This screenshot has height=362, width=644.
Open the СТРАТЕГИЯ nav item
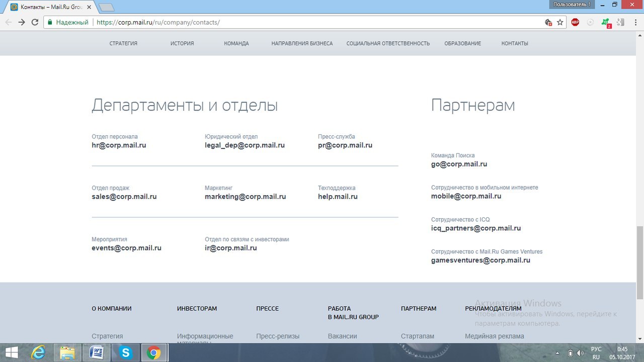[x=123, y=43]
